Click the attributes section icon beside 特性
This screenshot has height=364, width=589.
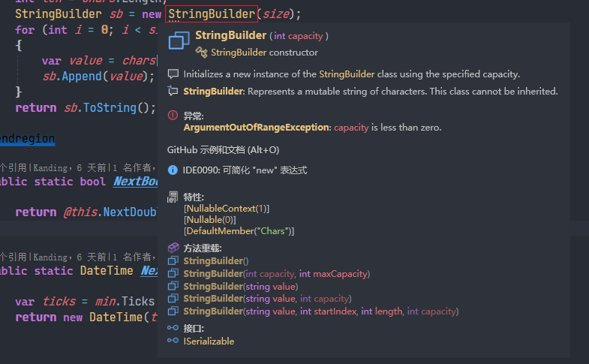[173, 197]
